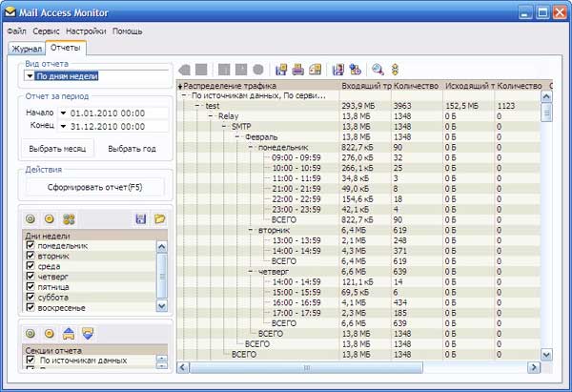The height and width of the screenshot is (392, 572).
Task: Click the grey round toolbar icon
Action: coord(258,70)
